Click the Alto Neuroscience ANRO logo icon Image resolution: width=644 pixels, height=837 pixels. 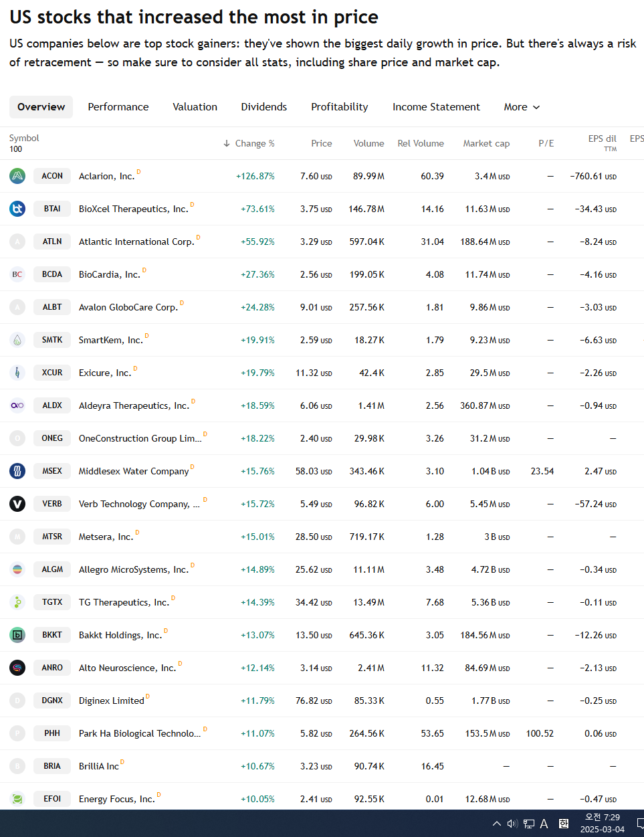17,668
